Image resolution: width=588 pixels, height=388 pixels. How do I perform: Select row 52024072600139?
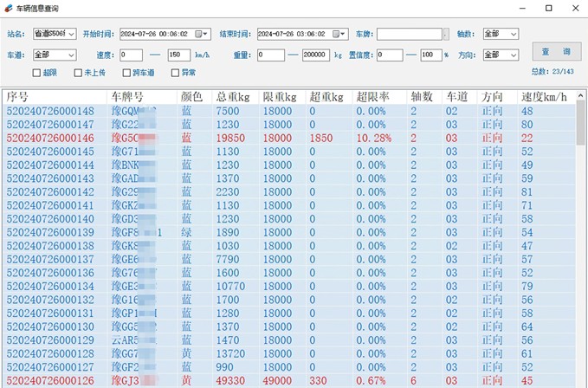(288, 232)
